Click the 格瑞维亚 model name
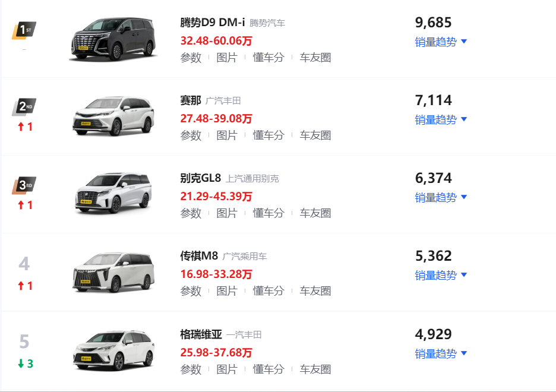The image size is (556, 392). click(201, 334)
